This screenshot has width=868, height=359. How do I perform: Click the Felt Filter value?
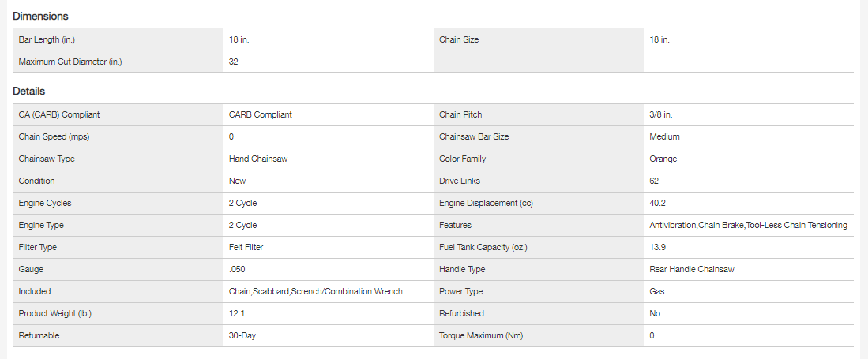point(246,247)
